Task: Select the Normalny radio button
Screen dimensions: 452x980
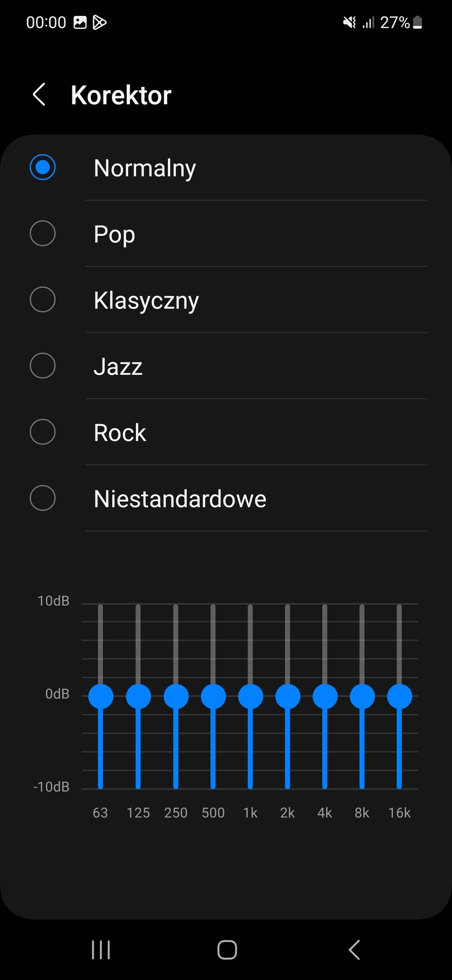Action: [x=43, y=167]
